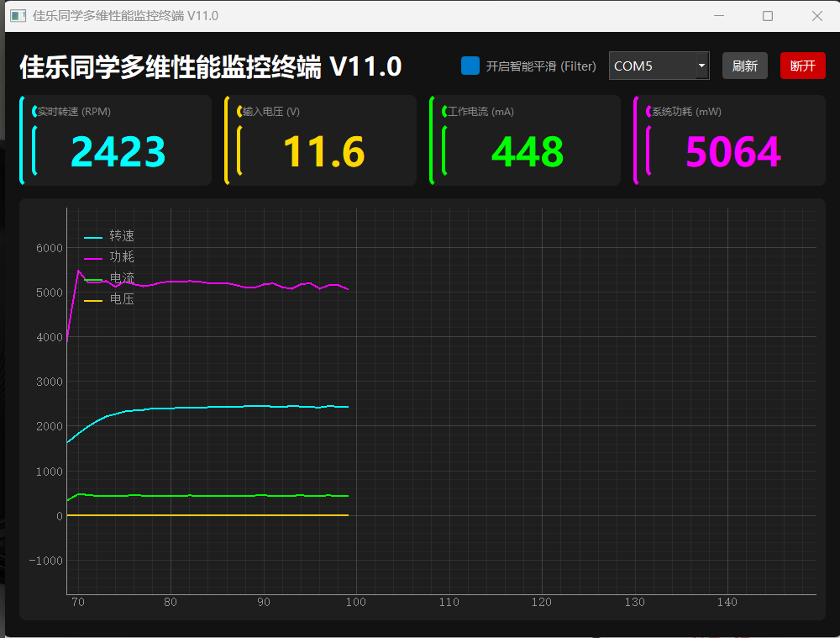Click the 刷新 refresh button

pyautogui.click(x=744, y=66)
